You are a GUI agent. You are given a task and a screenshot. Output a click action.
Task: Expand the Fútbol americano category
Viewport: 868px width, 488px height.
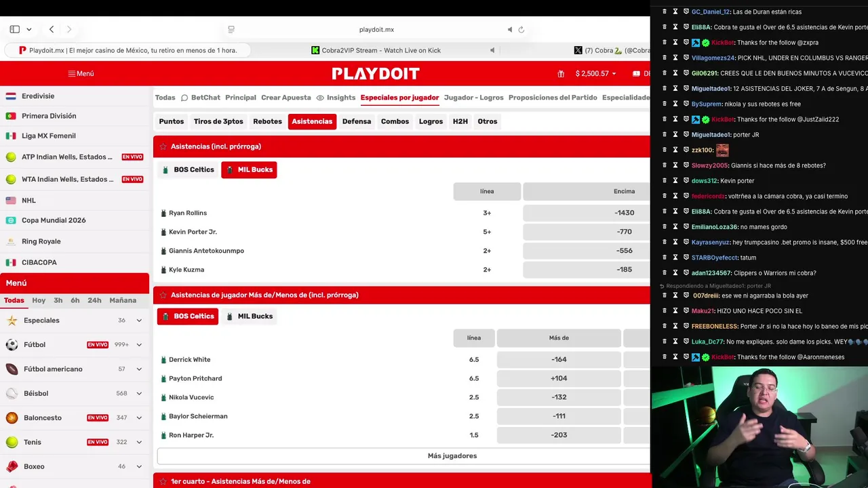click(x=139, y=369)
